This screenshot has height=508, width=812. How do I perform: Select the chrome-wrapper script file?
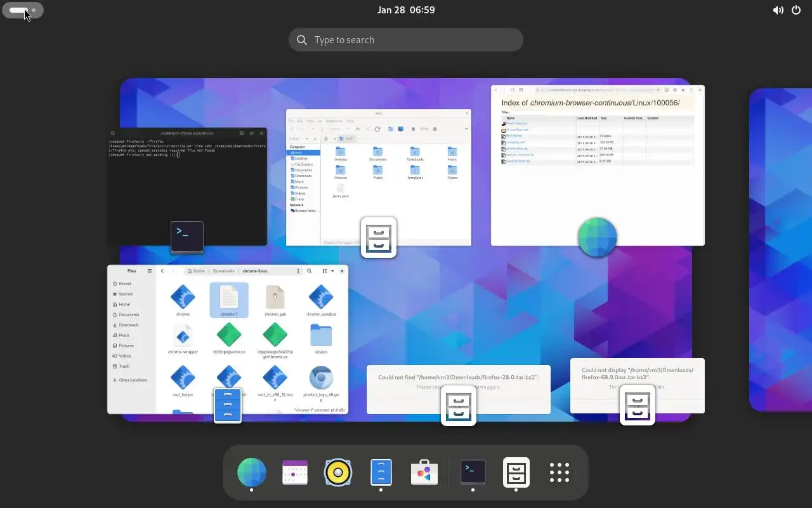click(183, 338)
